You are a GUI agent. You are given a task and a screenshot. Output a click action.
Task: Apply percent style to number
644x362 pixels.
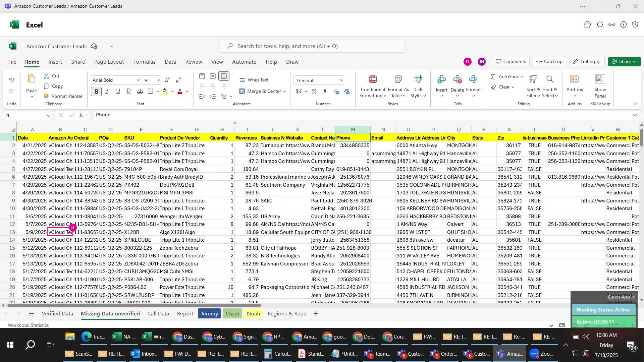(x=314, y=91)
